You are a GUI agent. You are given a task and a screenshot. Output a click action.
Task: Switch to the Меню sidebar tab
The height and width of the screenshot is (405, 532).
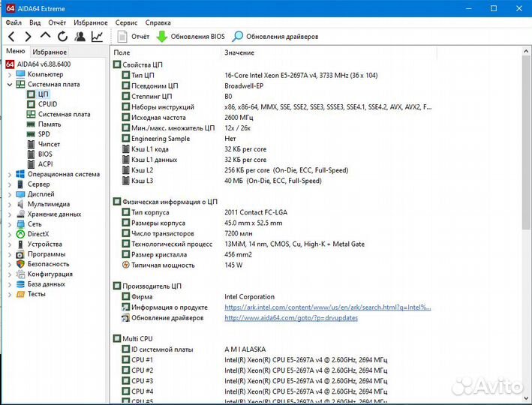pyautogui.click(x=16, y=51)
